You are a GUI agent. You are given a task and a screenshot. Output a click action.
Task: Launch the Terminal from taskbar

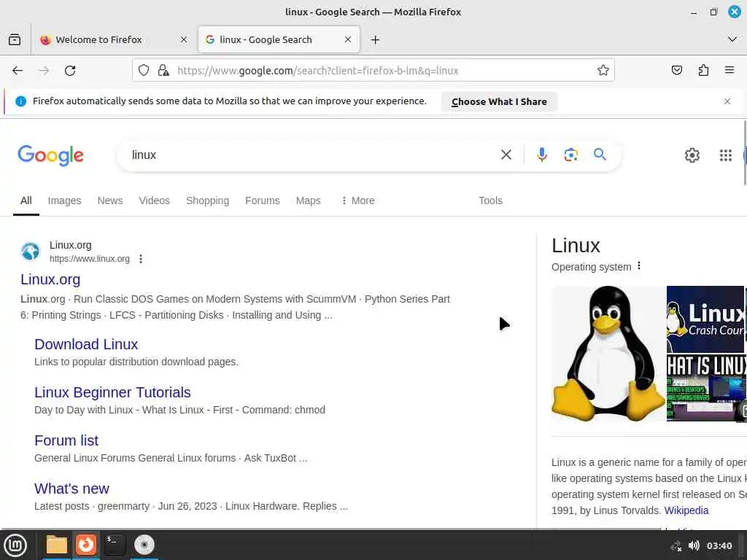tap(115, 545)
